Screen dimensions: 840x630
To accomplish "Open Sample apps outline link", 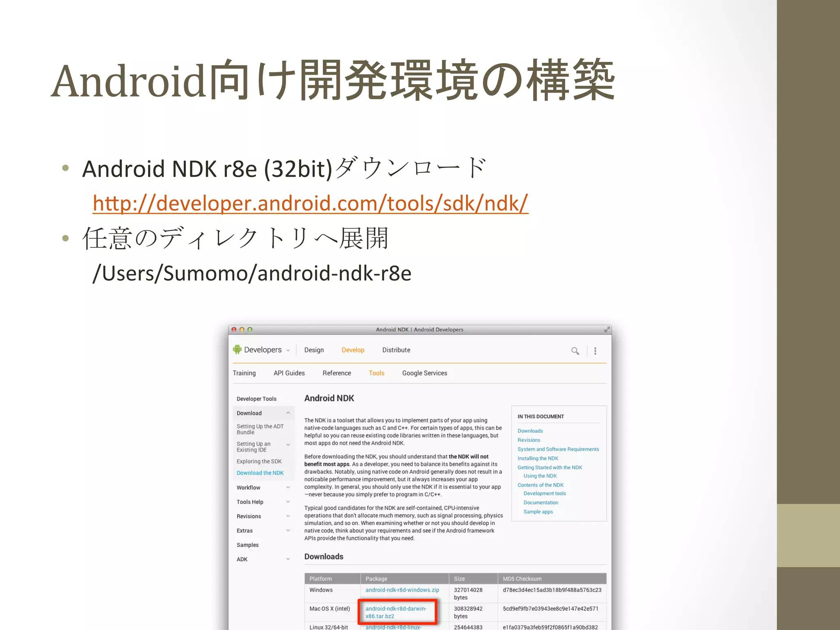I will click(x=538, y=511).
